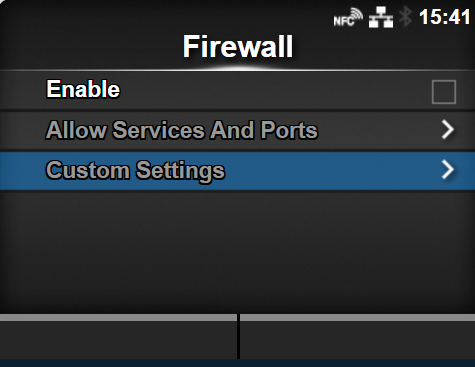This screenshot has width=475, height=367.
Task: Click the glowing line under Firewall title
Action: tap(237, 69)
